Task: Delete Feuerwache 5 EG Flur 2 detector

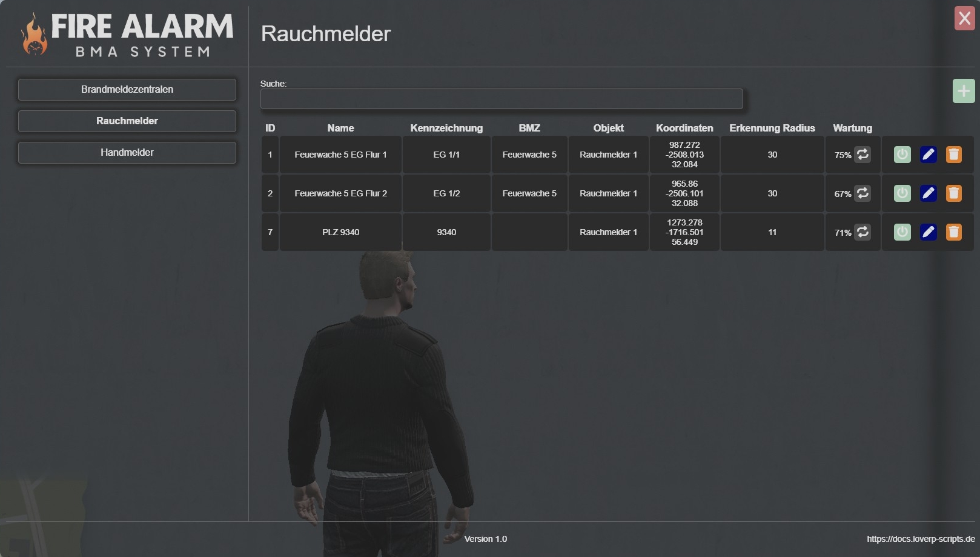Action: pyautogui.click(x=954, y=193)
